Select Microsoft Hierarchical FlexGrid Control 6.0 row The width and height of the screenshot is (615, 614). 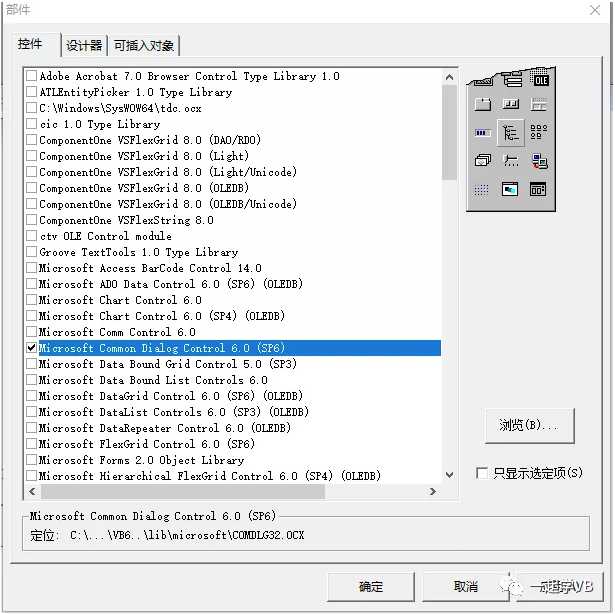click(x=233, y=476)
